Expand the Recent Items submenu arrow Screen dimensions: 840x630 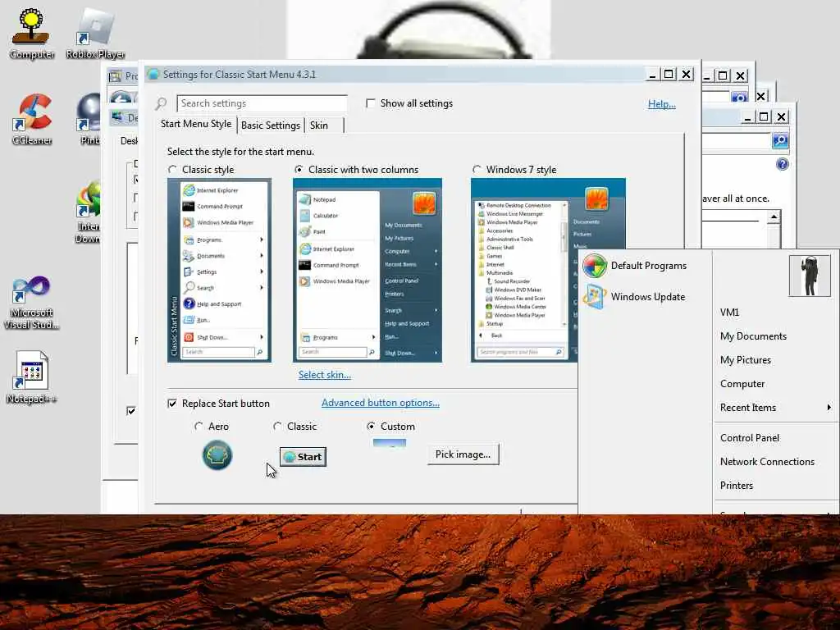click(x=829, y=408)
